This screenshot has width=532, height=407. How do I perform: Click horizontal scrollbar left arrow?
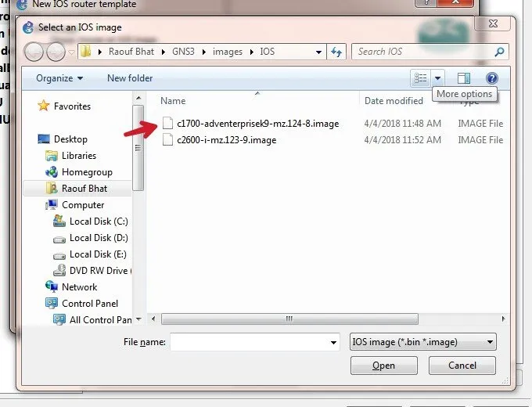(153, 319)
